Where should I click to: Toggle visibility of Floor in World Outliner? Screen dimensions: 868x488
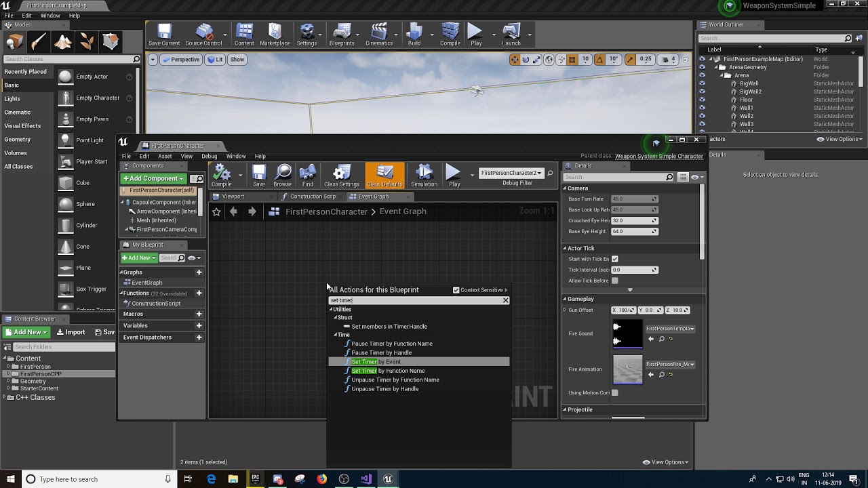coord(703,100)
